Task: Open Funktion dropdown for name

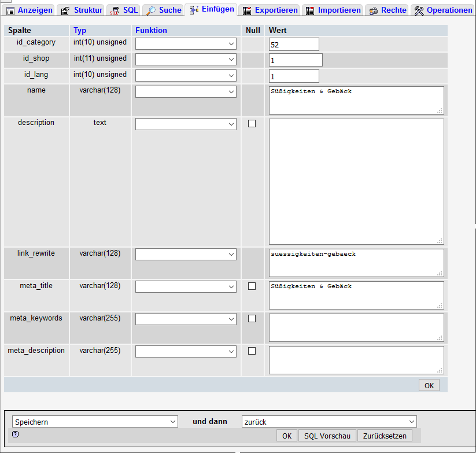Action: pos(186,91)
